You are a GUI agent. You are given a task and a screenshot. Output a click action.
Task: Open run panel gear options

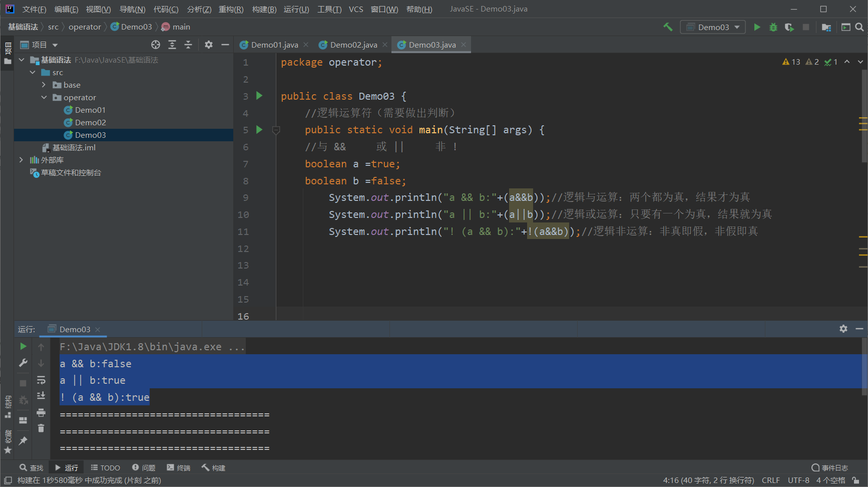click(843, 329)
